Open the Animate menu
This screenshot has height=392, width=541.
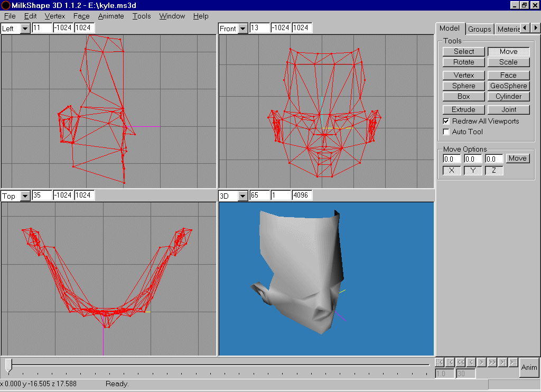[111, 16]
